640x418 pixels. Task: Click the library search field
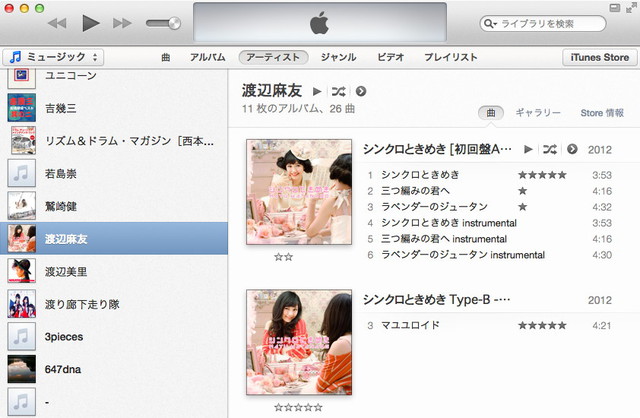tap(543, 24)
